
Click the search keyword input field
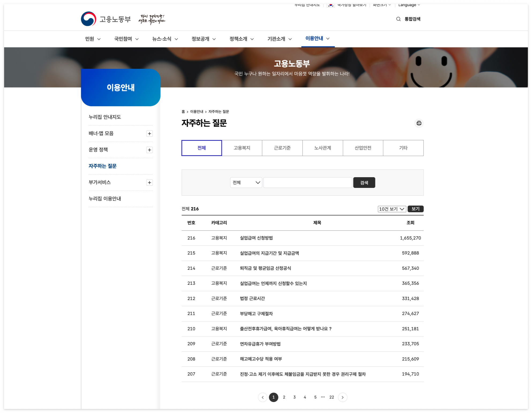point(307,183)
